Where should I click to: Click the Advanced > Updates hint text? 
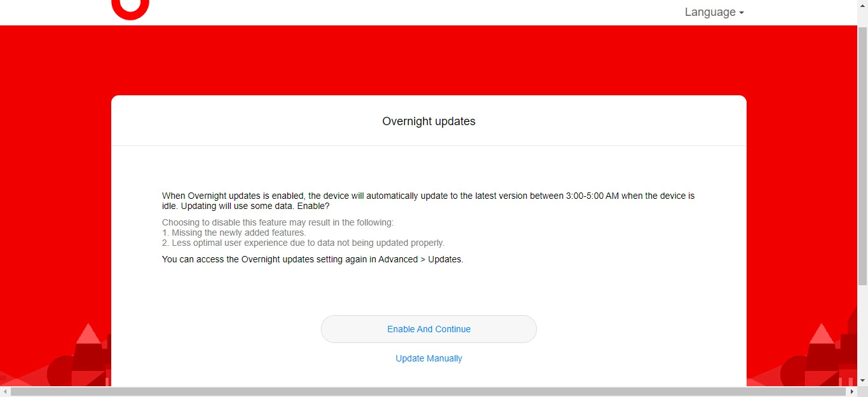tap(313, 259)
